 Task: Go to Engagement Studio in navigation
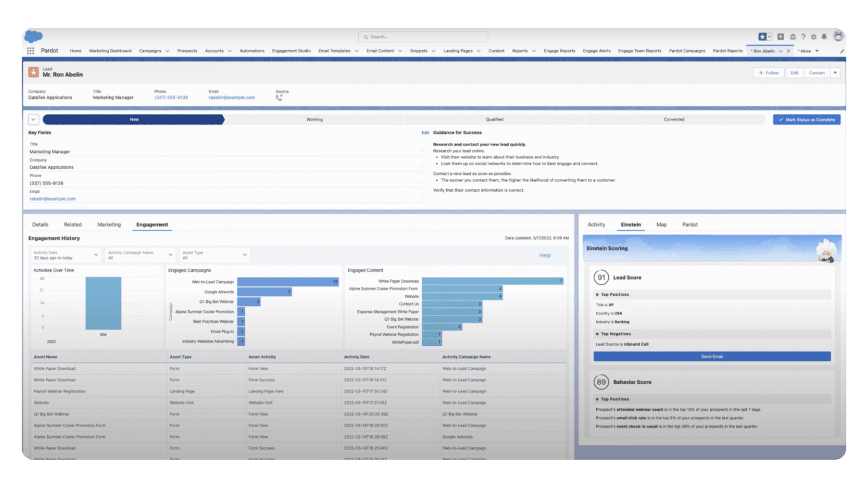point(291,51)
